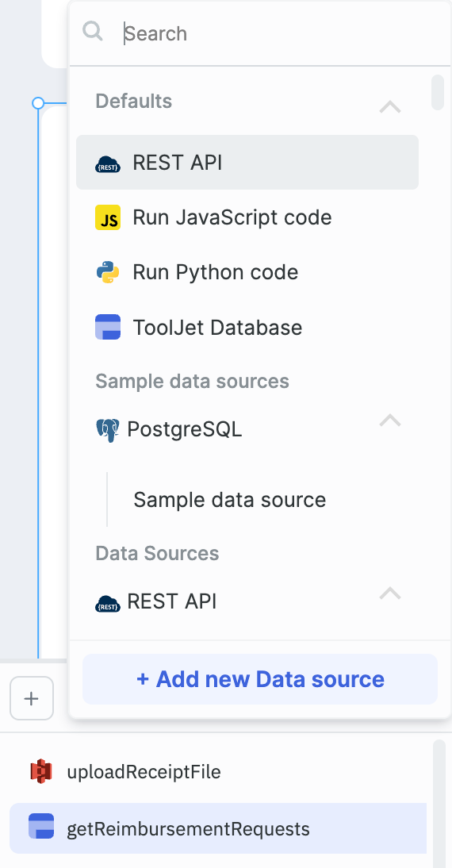Click the red S3 icon for uploadReceiptFile
Screen dimensions: 452x868
[x=41, y=771]
